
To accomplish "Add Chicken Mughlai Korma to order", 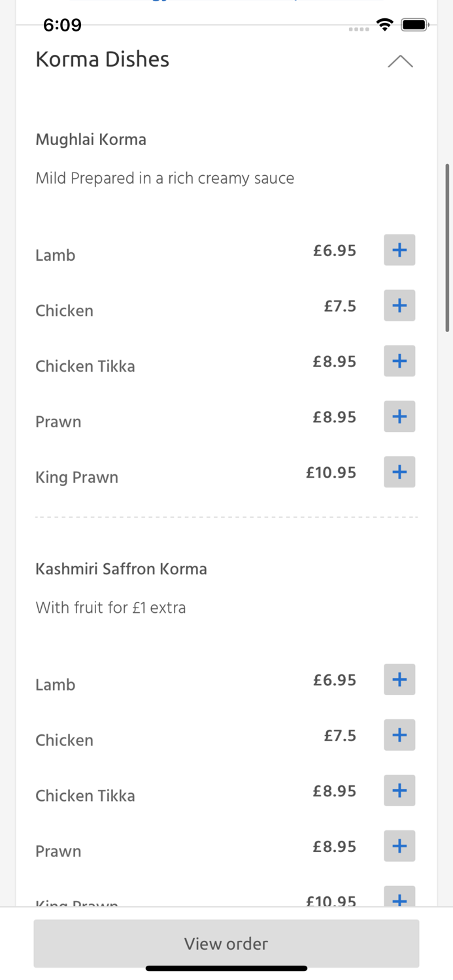I will pyautogui.click(x=399, y=305).
